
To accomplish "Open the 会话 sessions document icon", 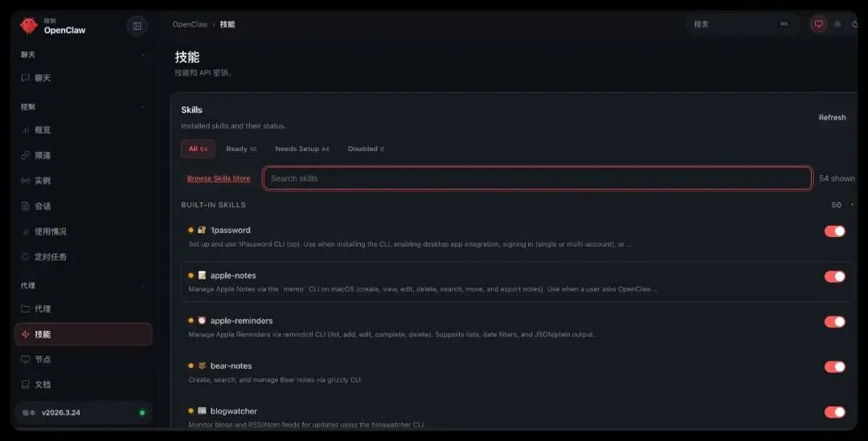I will (x=25, y=206).
